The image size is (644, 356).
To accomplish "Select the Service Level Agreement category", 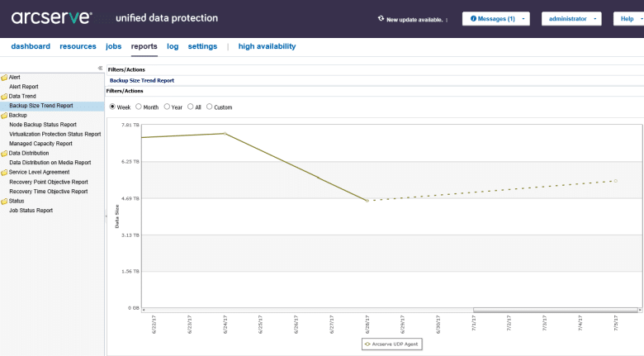I will pos(39,173).
